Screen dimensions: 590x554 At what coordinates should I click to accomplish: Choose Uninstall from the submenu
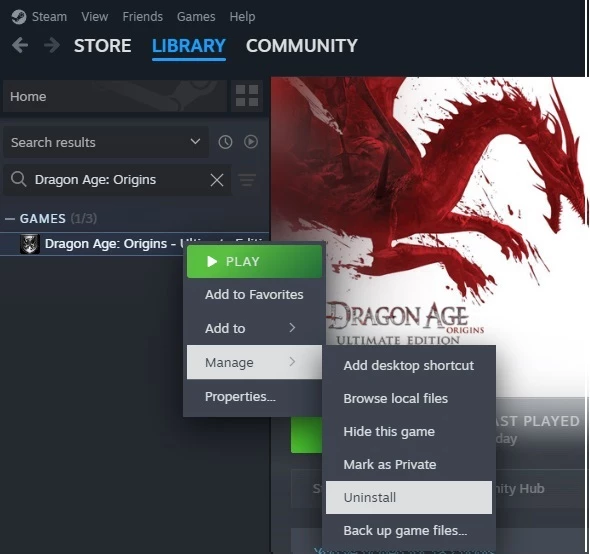click(409, 497)
